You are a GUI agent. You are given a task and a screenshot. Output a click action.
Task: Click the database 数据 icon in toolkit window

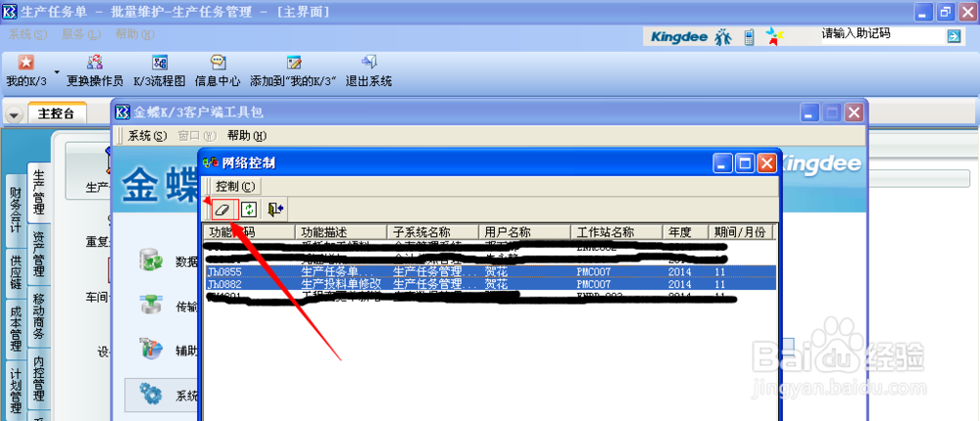151,261
